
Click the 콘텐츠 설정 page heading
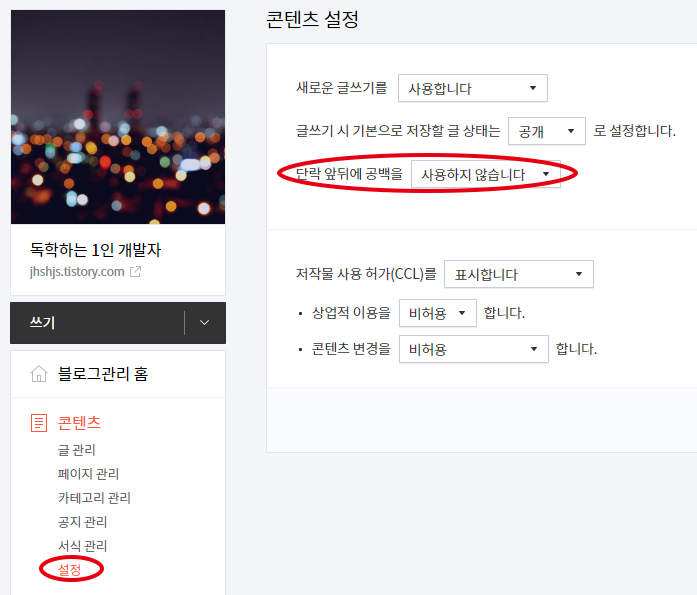click(x=312, y=19)
